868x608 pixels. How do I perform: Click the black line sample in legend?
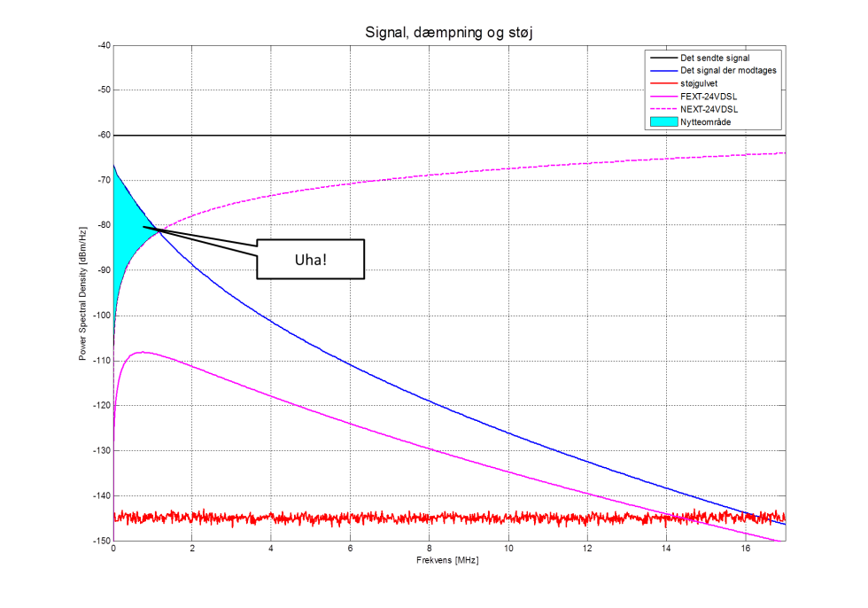663,58
